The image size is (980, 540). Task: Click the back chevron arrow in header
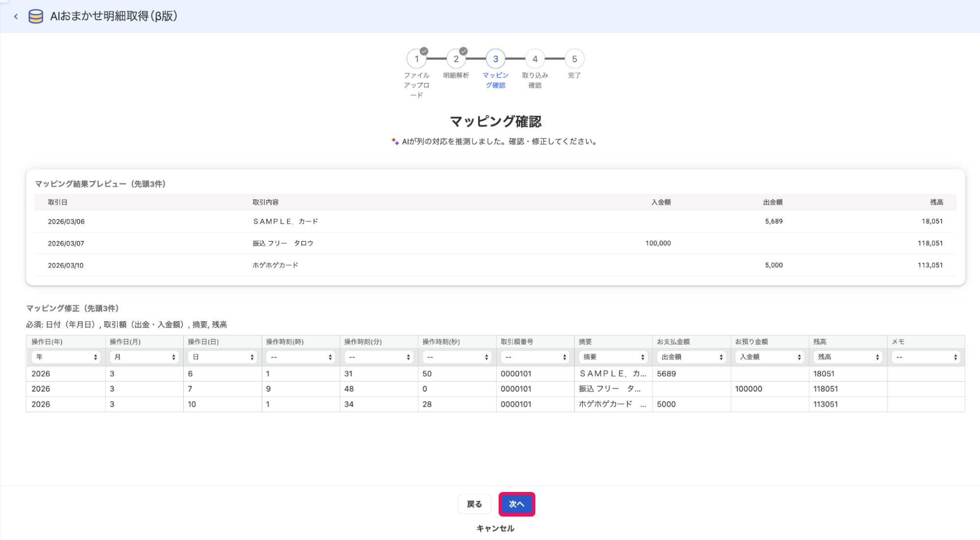(16, 16)
